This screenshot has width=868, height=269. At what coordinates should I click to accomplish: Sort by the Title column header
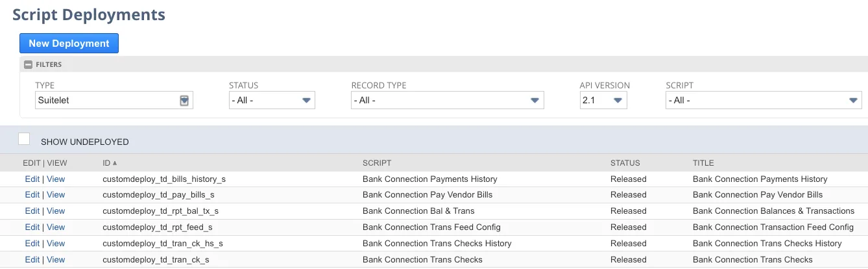tap(703, 163)
